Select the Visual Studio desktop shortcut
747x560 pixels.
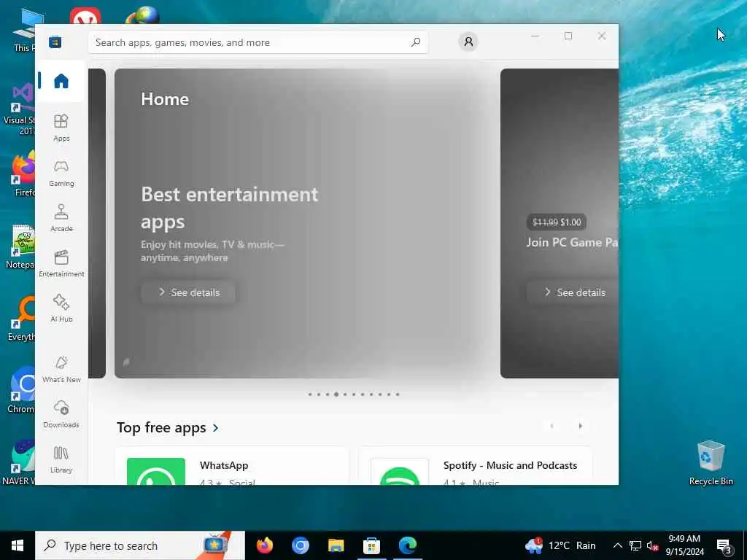tap(19, 109)
